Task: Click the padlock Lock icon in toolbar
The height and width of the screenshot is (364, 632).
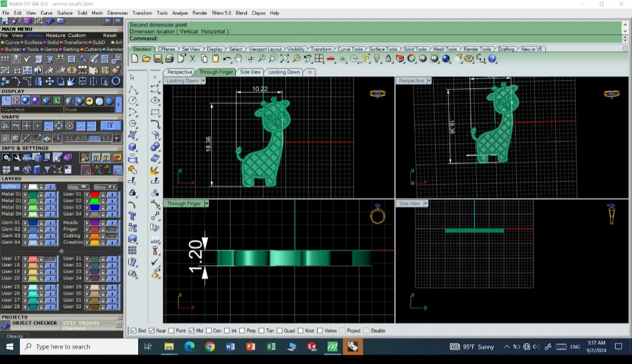Action: tap(388, 59)
